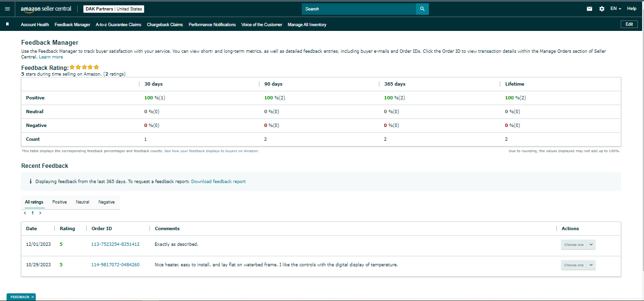Click the Learn more link
The image size is (644, 301).
[x=51, y=57]
